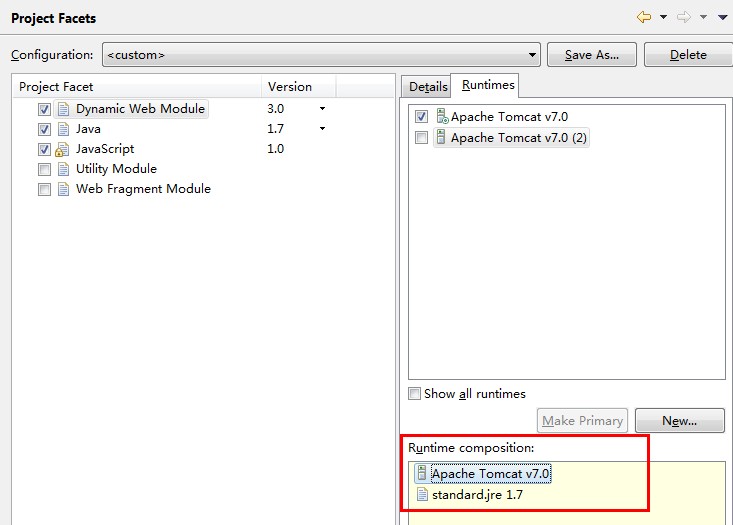Uncheck the Apache Tomcat v7.0 runtime
This screenshot has width=733, height=525.
tap(421, 116)
